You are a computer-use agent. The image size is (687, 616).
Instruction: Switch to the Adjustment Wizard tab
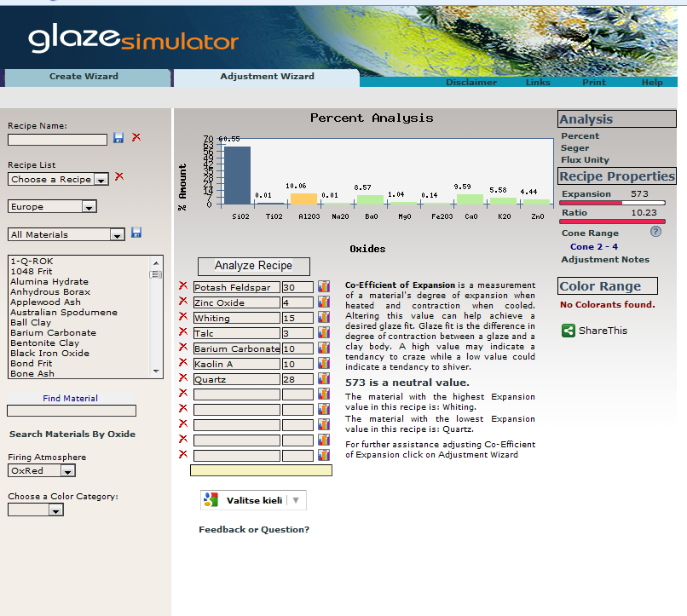coord(267,76)
